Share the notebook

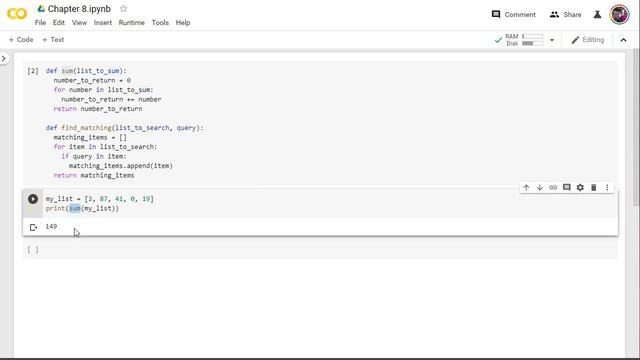(x=565, y=14)
